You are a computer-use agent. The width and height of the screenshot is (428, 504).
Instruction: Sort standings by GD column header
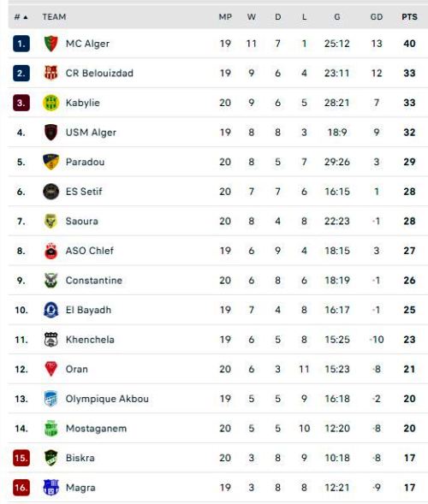coord(377,17)
